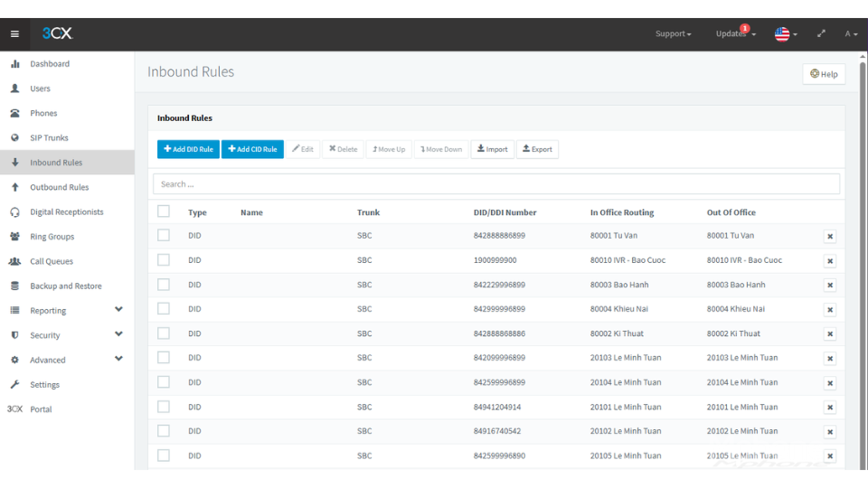Select the checkbox for DID 842999996899
The height and width of the screenshot is (488, 868).
tap(164, 309)
